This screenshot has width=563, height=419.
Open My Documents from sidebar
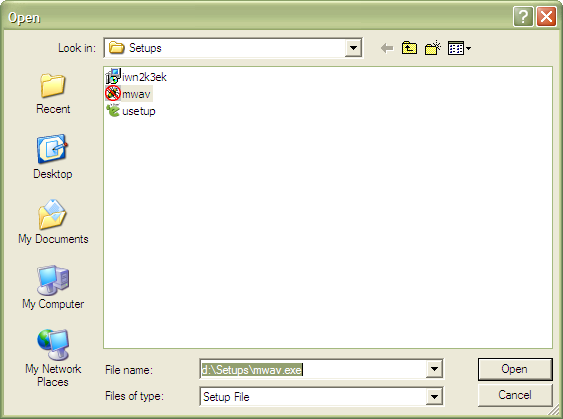coord(53,222)
